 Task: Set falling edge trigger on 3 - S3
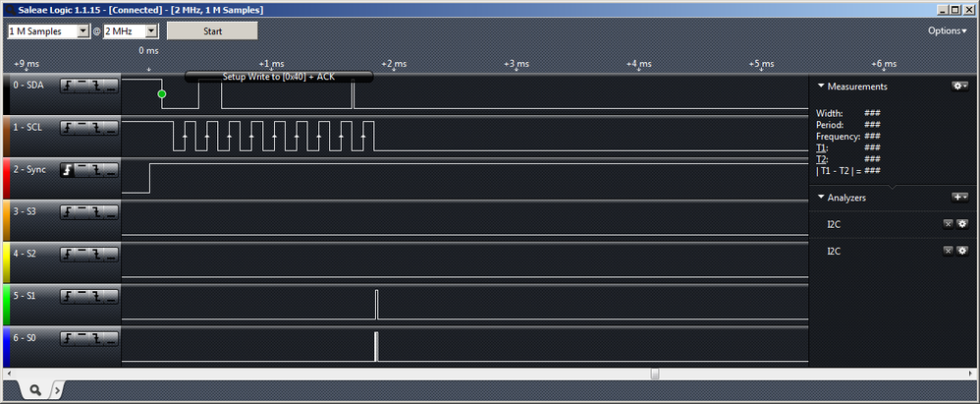[96, 212]
